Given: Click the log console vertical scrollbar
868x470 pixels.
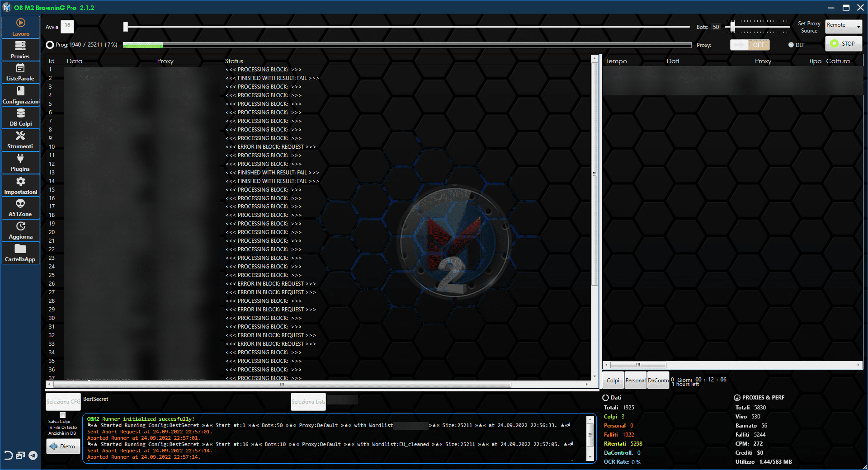Looking at the screenshot, I should (590, 438).
